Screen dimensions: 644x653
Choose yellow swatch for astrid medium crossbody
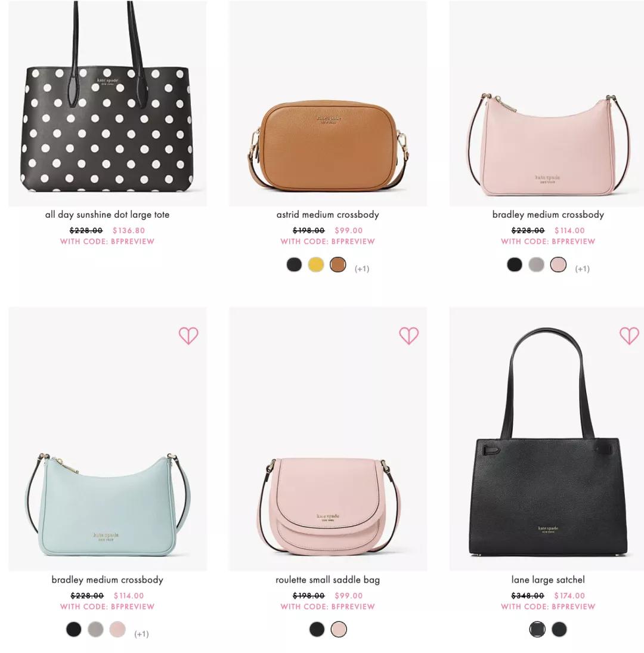pyautogui.click(x=316, y=264)
